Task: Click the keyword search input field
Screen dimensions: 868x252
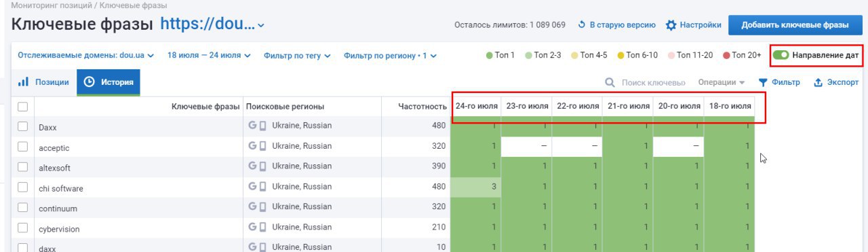Action: tap(652, 83)
